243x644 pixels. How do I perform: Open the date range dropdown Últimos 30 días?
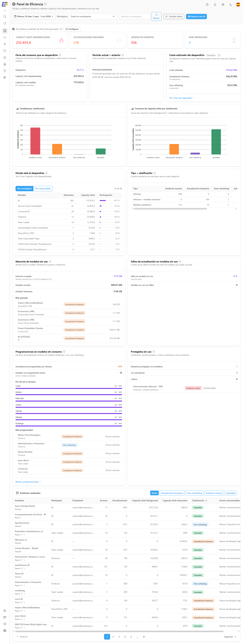[x=34, y=17]
